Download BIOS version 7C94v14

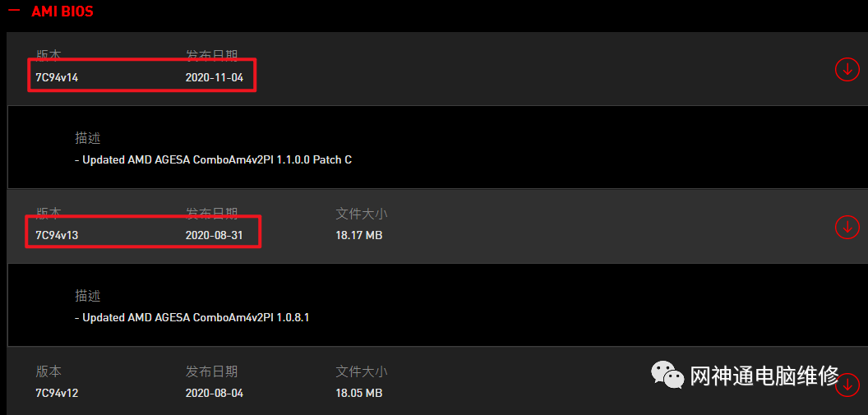(x=847, y=69)
